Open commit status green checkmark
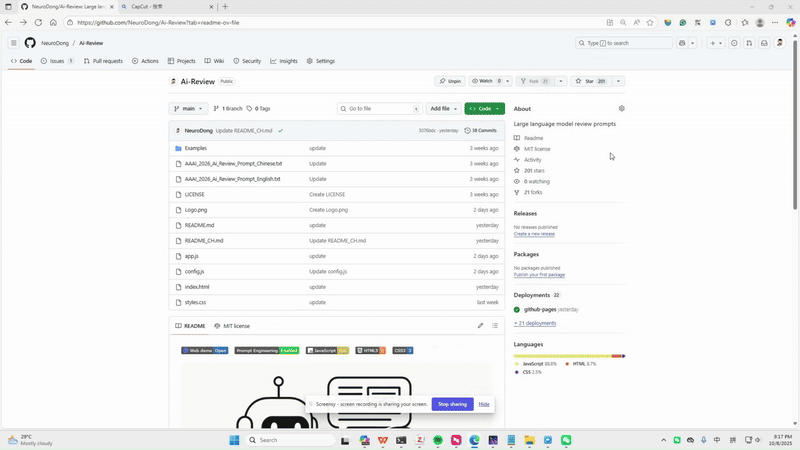Screen dimensions: 800x450 click(x=281, y=131)
